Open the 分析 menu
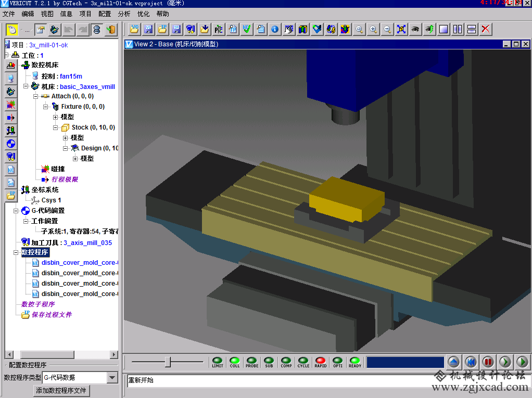 click(124, 14)
